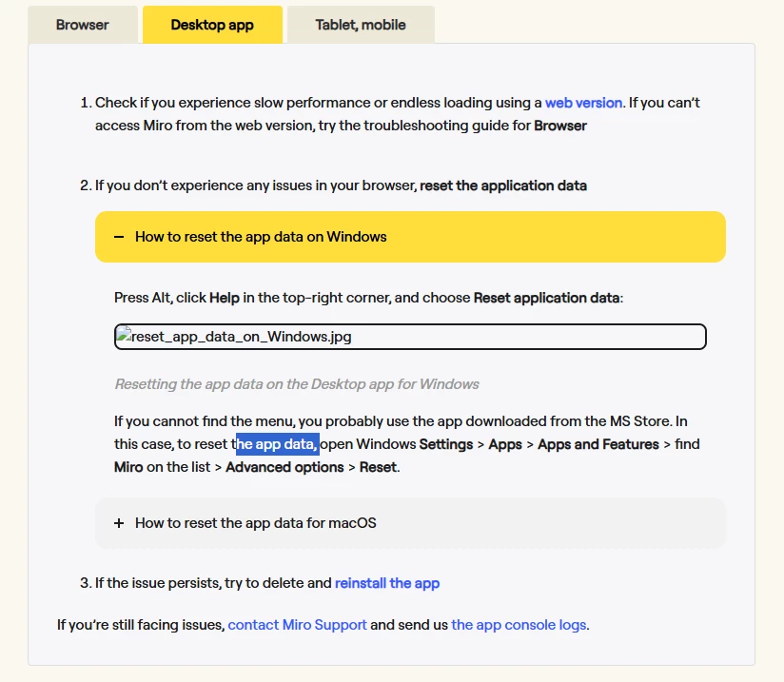784x682 pixels.
Task: Click the caption 'Resetting the app data on the Desktop app for Windows'
Action: [297, 384]
